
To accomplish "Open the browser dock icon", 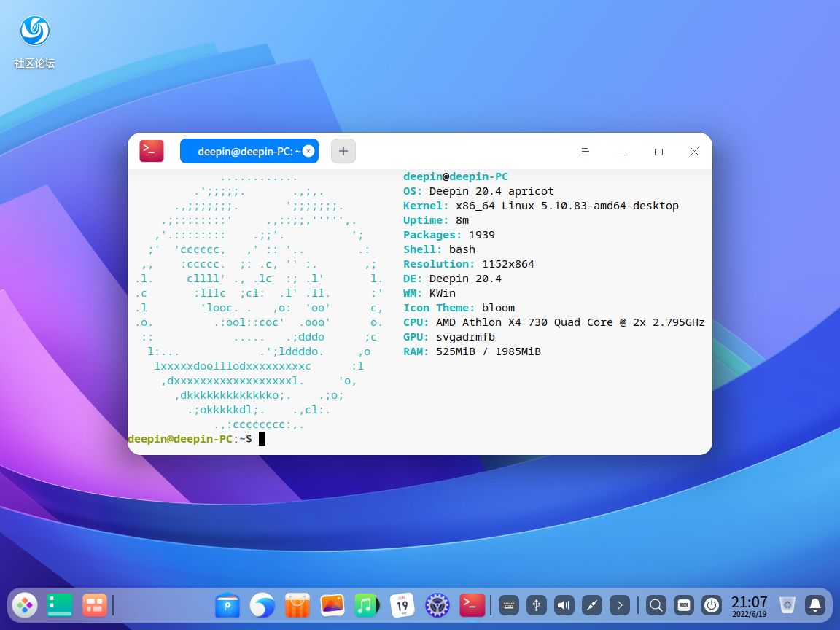I will [262, 604].
